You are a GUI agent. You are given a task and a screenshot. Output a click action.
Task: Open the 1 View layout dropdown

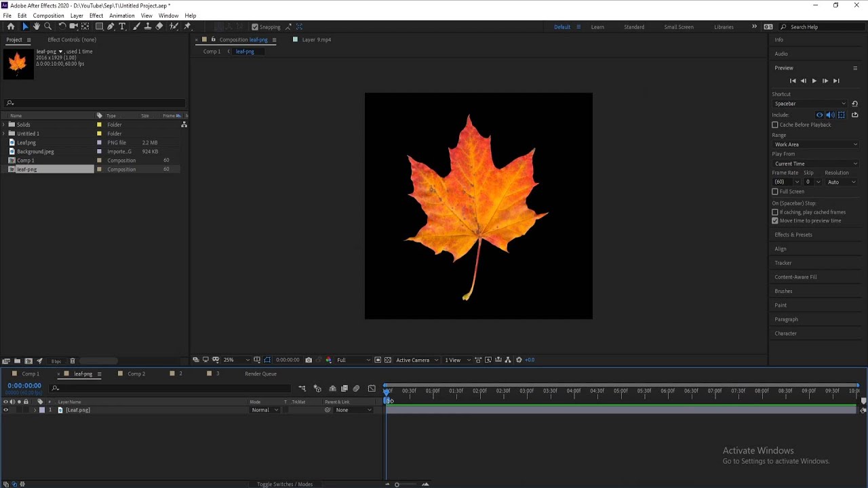(x=456, y=360)
